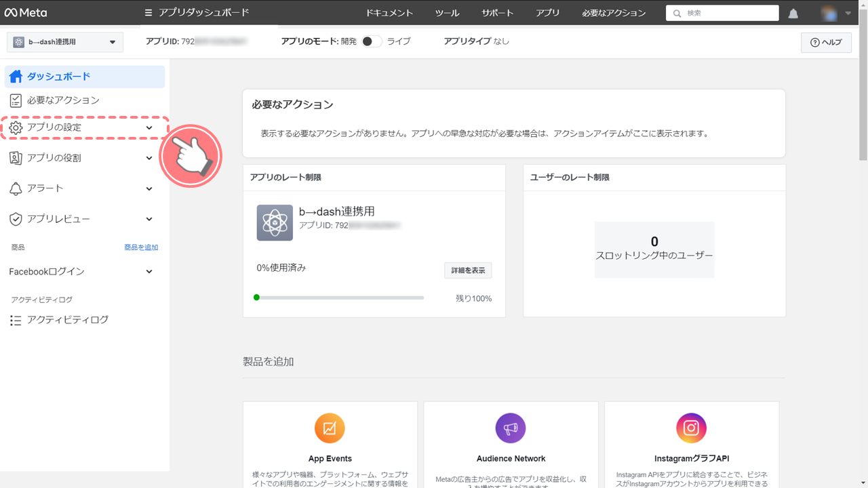This screenshot has width=868, height=488.
Task: Click the Instagram Graph API icon
Action: coord(691,428)
